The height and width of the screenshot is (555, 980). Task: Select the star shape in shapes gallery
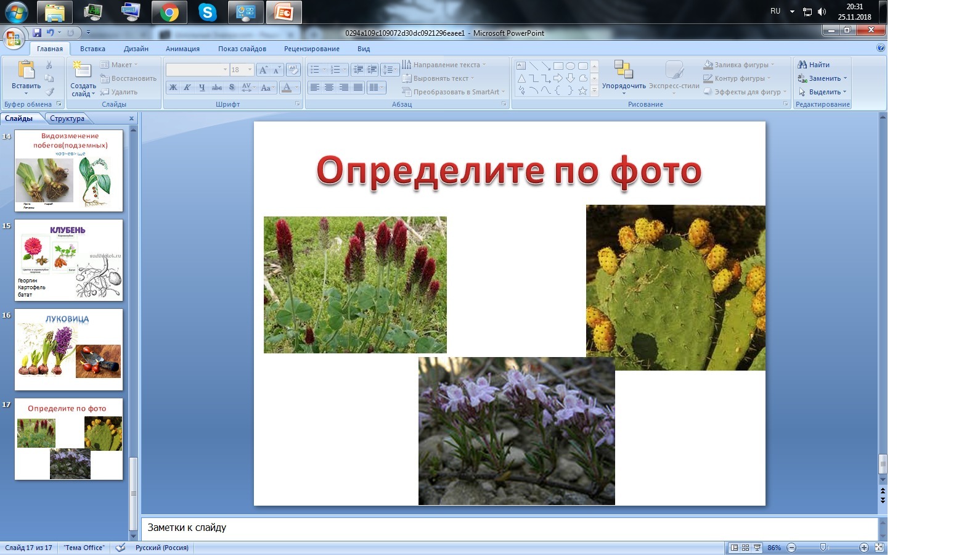click(582, 91)
